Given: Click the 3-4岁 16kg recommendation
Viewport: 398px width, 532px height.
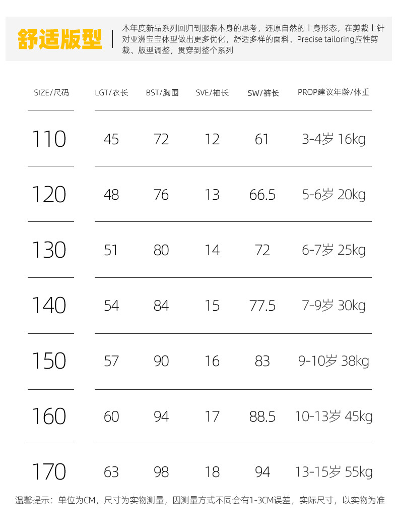Looking at the screenshot, I should coord(334,139).
